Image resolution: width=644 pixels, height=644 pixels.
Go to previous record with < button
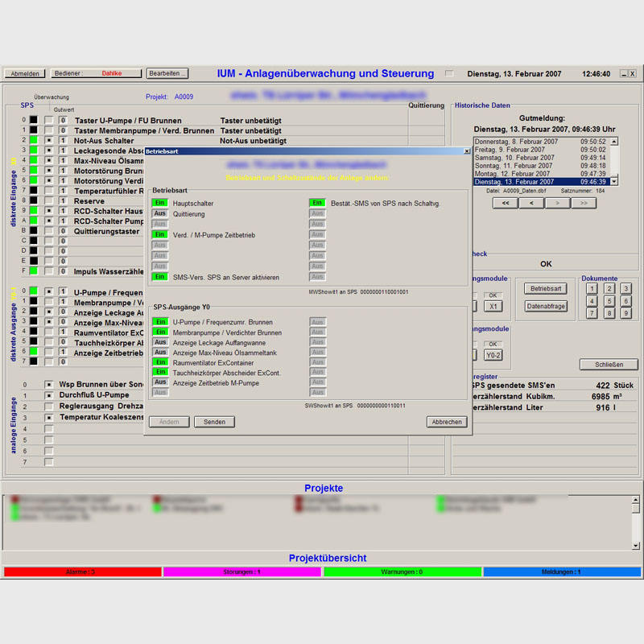pos(530,204)
